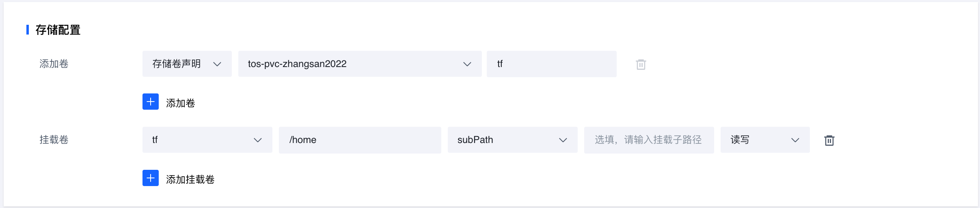This screenshot has width=980, height=208.
Task: Open the tf mount volume dropdown
Action: pos(207,140)
